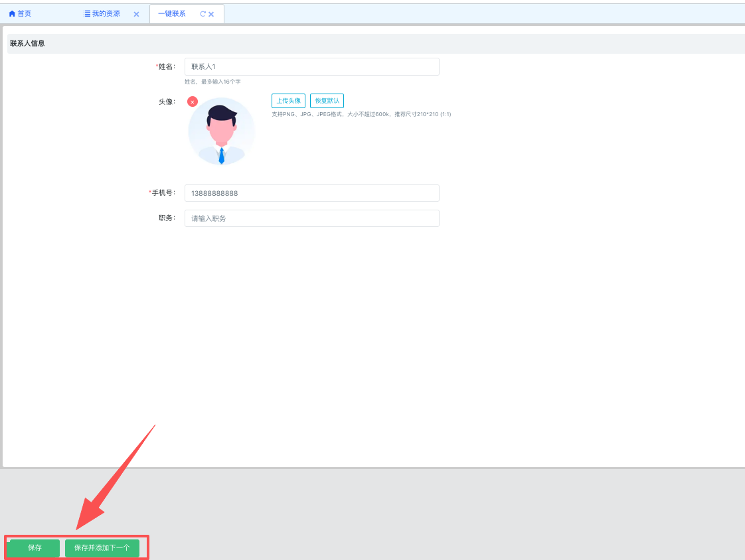Click into the 手机号 input field
The height and width of the screenshot is (560, 745).
[x=311, y=193]
